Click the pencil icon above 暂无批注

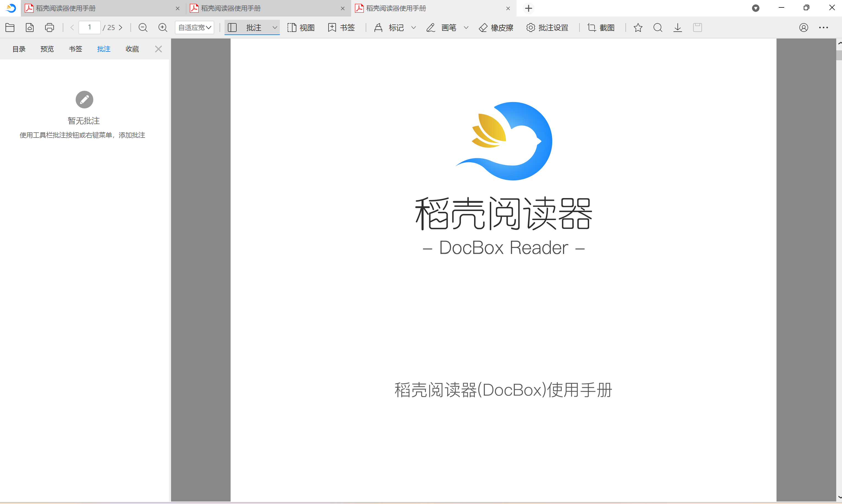point(84,100)
